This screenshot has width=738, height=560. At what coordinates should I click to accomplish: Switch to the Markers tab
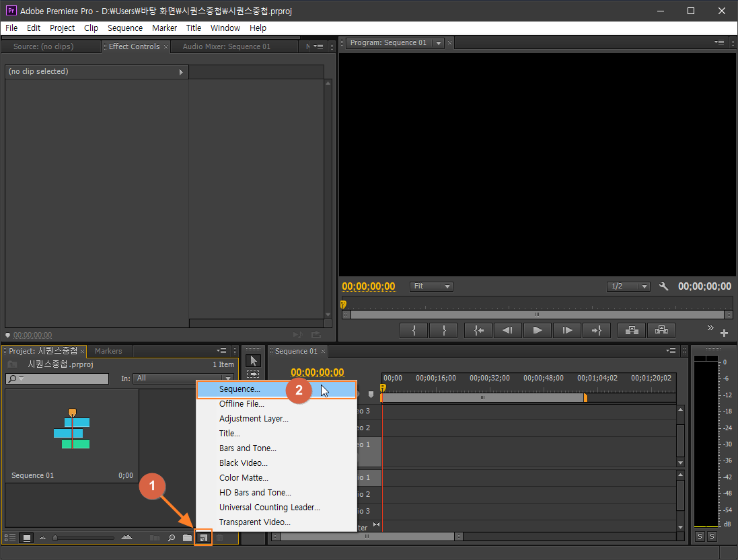[x=108, y=351]
